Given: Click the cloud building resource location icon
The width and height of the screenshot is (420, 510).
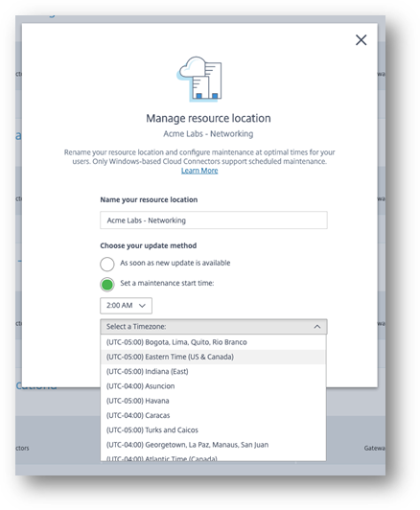Looking at the screenshot, I should [x=200, y=79].
